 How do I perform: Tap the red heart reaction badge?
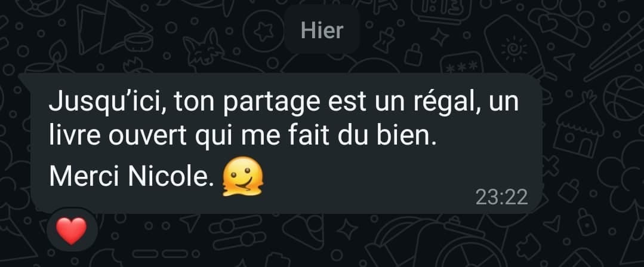click(x=72, y=231)
